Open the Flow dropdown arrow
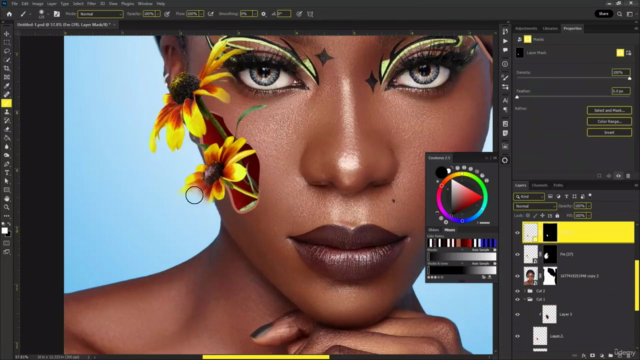Image resolution: width=640 pixels, height=360 pixels. tap(201, 14)
